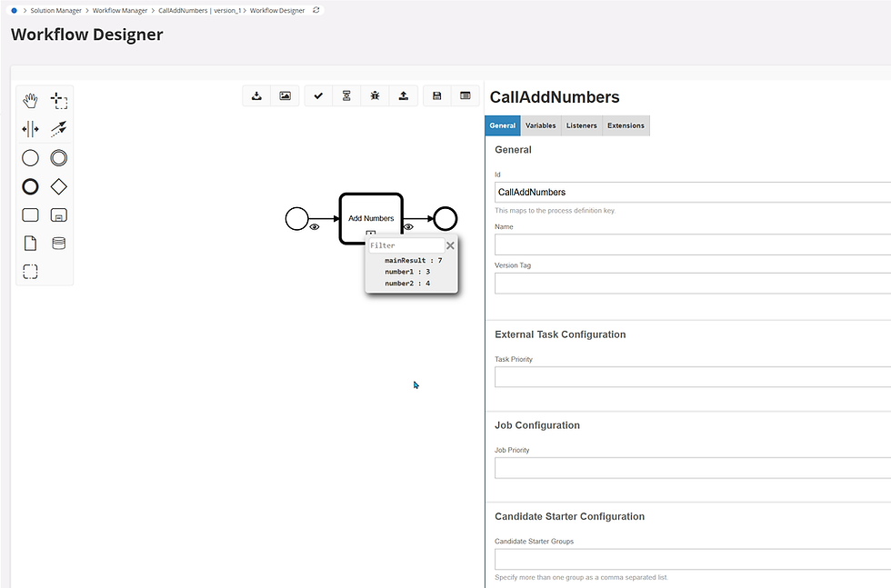Click the debug bug toolbar icon
Screen dimensions: 891x588
pyautogui.click(x=375, y=96)
